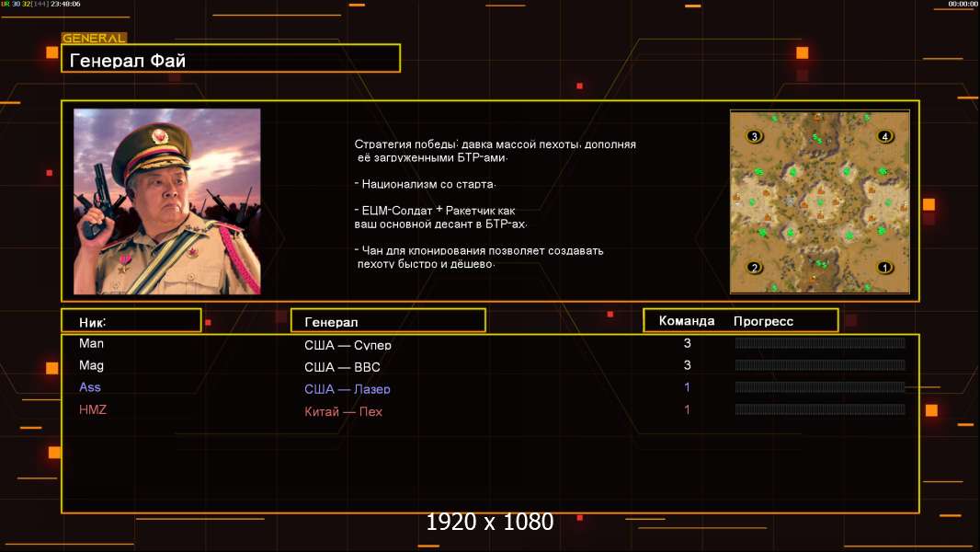The height and width of the screenshot is (552, 980).
Task: Click 'США — Лазер' general entry
Action: pos(348,389)
